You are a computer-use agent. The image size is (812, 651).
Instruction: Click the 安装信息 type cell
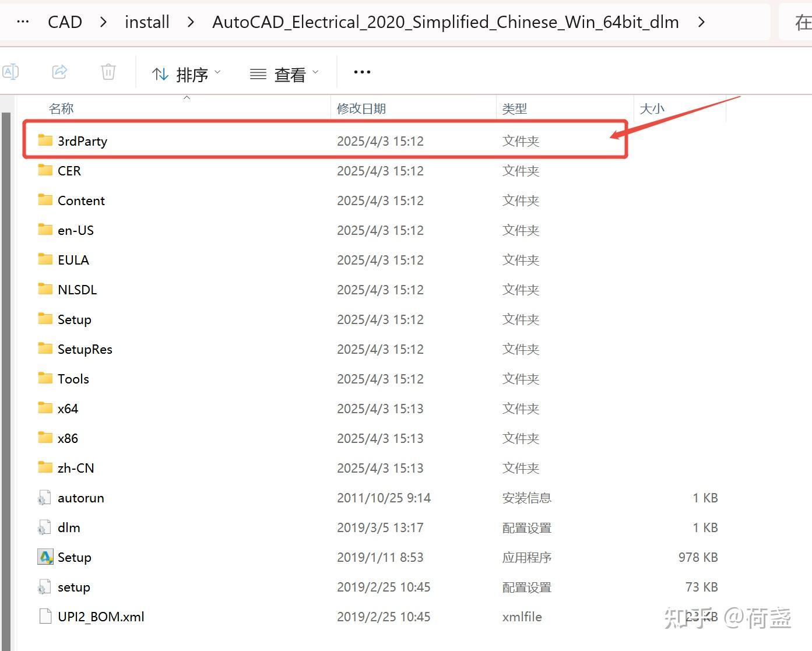point(527,498)
